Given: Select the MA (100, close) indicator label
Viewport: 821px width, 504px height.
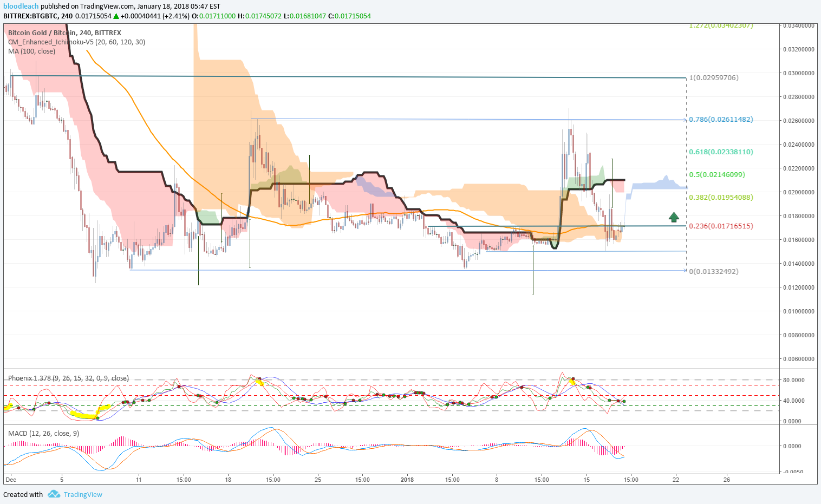Looking at the screenshot, I should [31, 51].
